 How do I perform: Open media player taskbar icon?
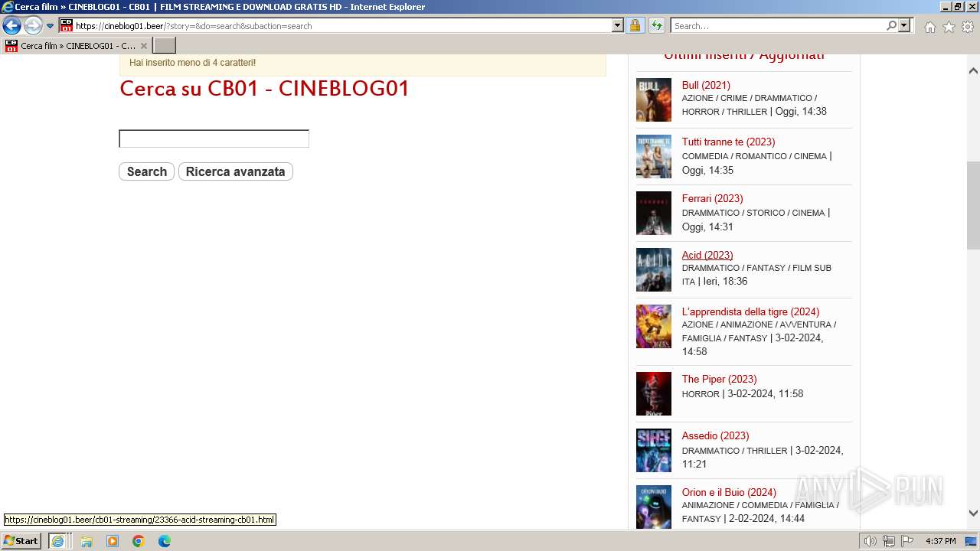coord(113,541)
